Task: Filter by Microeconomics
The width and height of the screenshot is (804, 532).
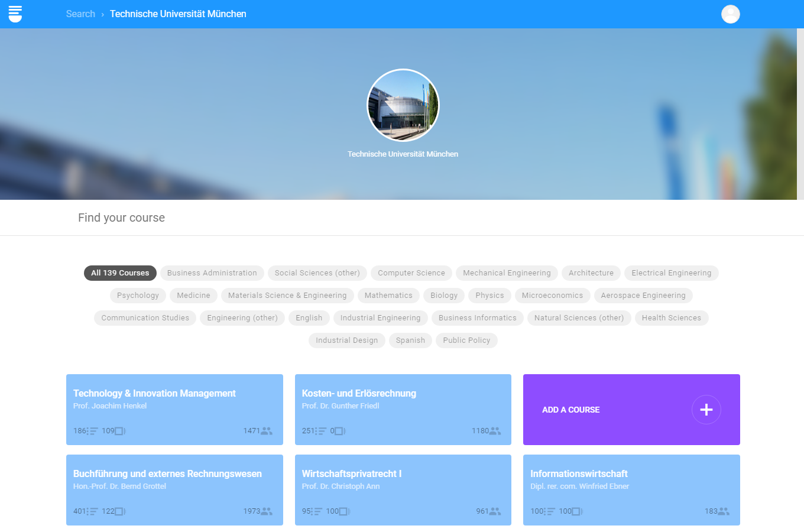Action: [552, 296]
